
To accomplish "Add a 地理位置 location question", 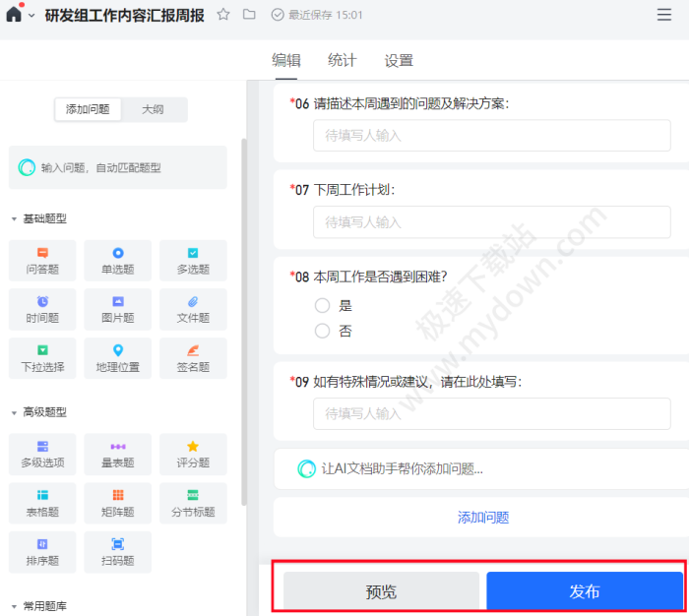I will point(118,358).
